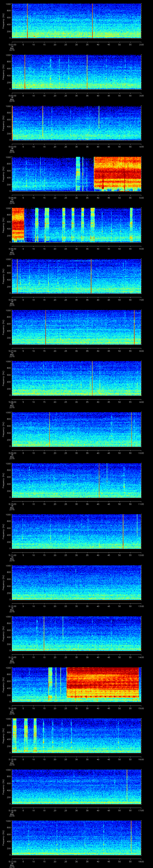Image resolution: width=153 pixels, height=868 pixels.
Task: Click the '5:12:00' start time label
Action: 12,606
